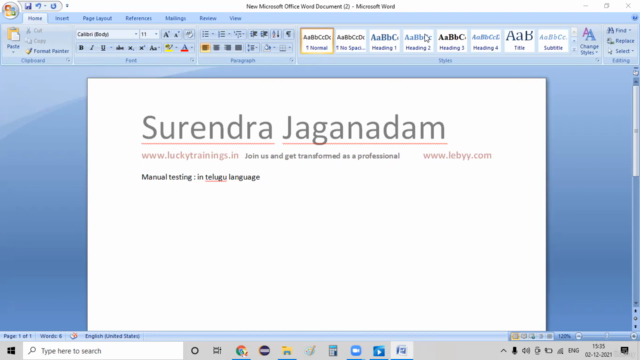
Task: Open the Change Styles menu
Action: tap(589, 41)
